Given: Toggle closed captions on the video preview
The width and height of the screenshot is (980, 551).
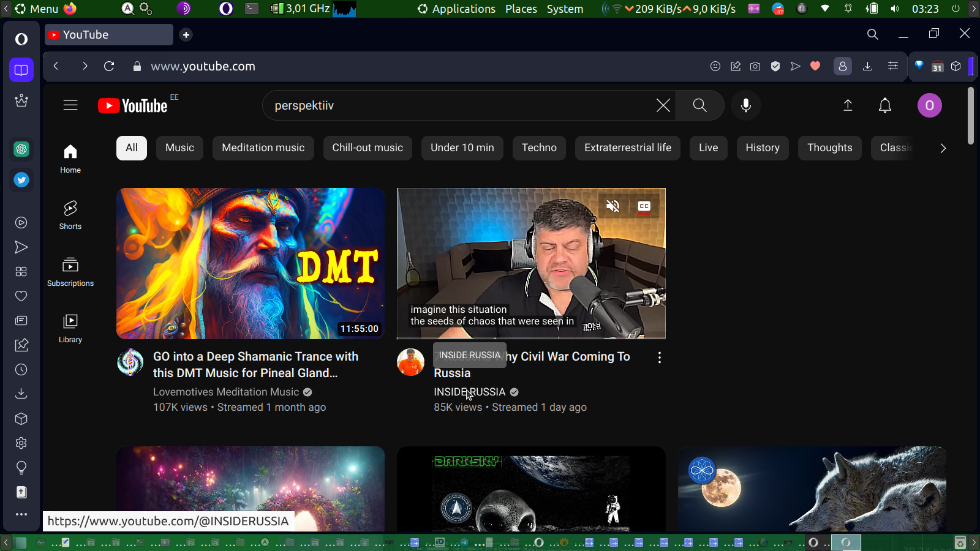Looking at the screenshot, I should tap(644, 206).
